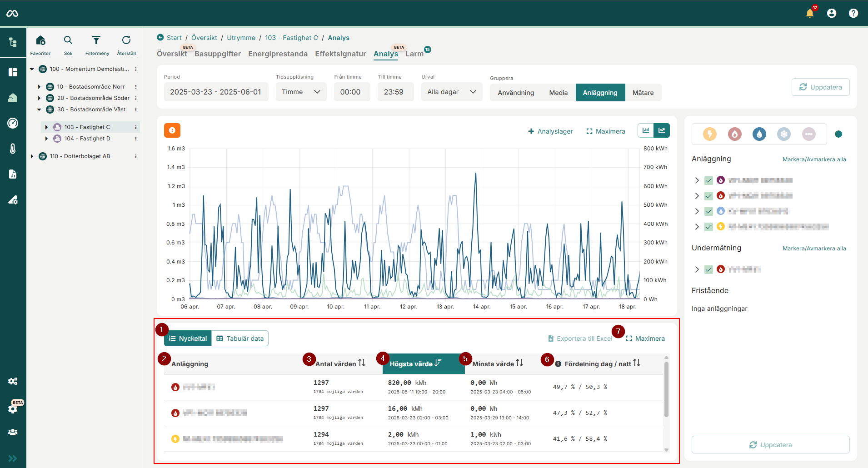
Task: Open the users group sidebar icon
Action: point(13,432)
